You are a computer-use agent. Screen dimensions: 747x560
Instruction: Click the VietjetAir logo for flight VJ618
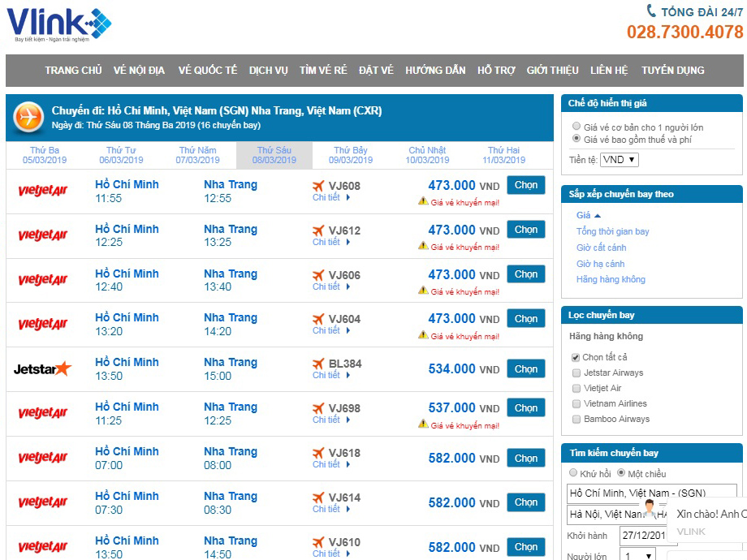[43, 458]
